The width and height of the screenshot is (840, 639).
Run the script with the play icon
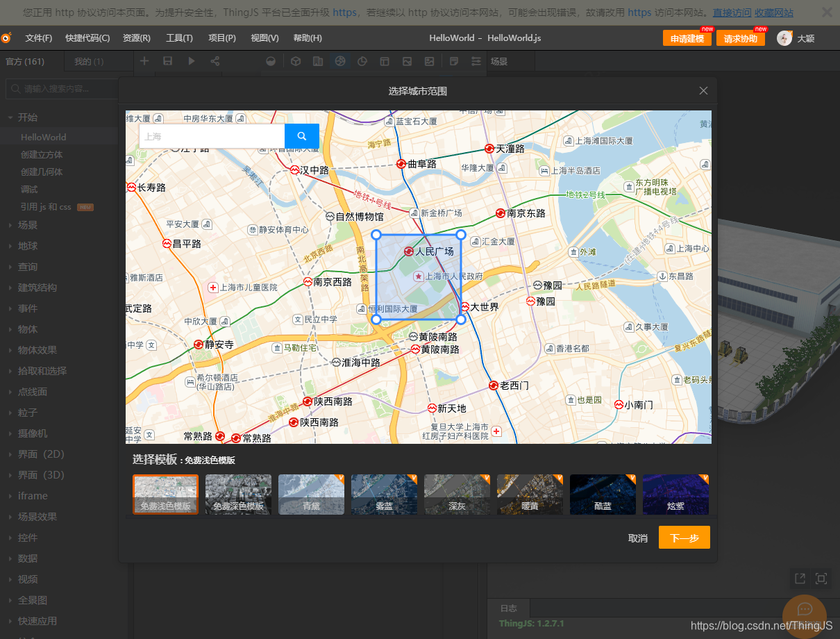[x=192, y=61]
